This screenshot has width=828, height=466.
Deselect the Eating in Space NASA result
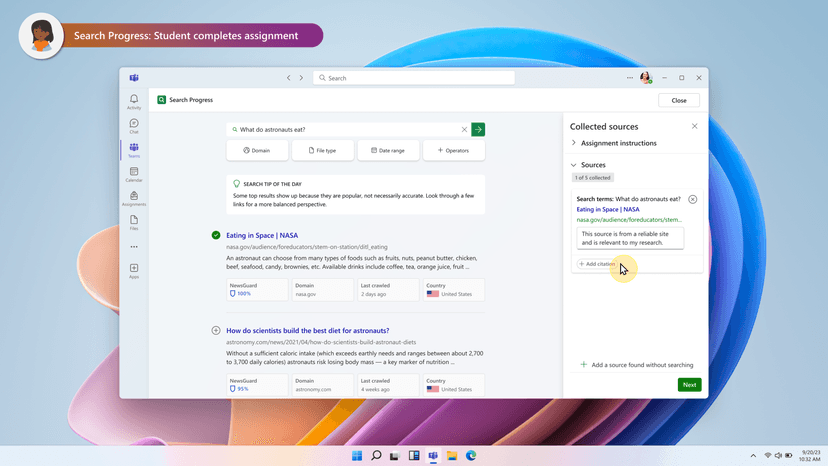(x=215, y=235)
